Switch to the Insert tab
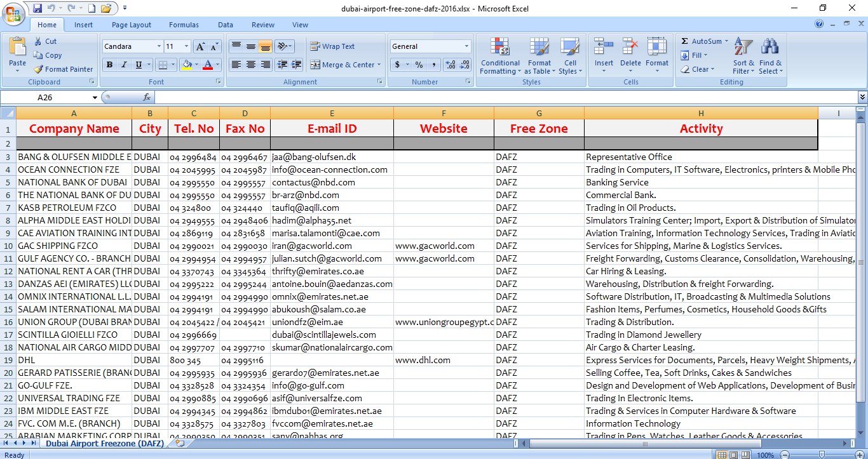This screenshot has width=868, height=459. [x=83, y=25]
